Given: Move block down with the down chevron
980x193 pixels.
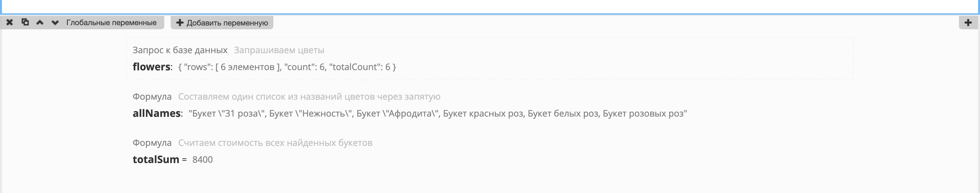Looking at the screenshot, I should click(x=55, y=22).
